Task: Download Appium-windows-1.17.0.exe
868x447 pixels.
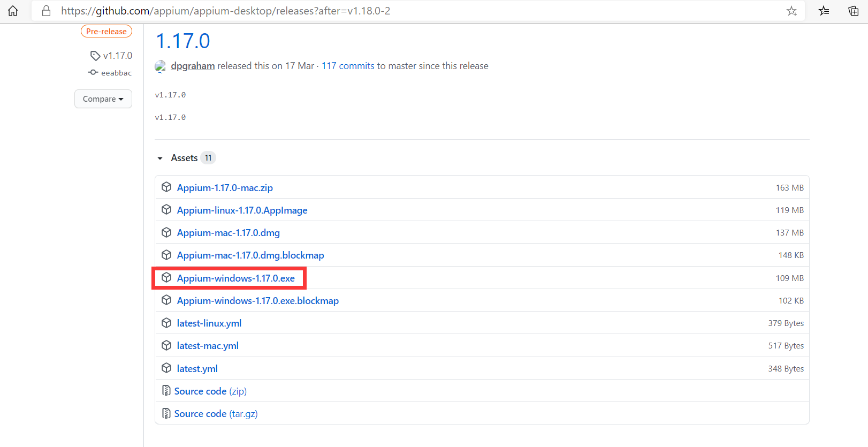Action: coord(236,278)
